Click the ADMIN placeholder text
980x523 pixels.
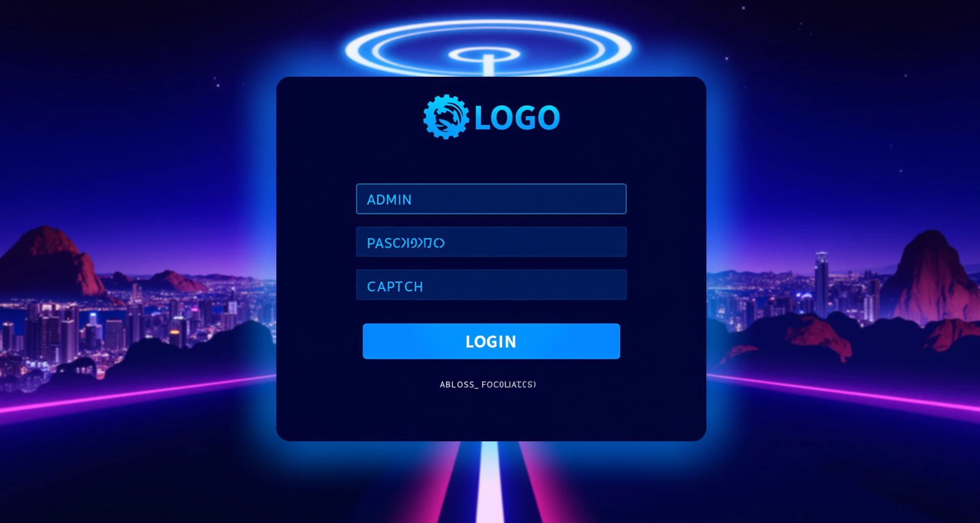(x=389, y=200)
